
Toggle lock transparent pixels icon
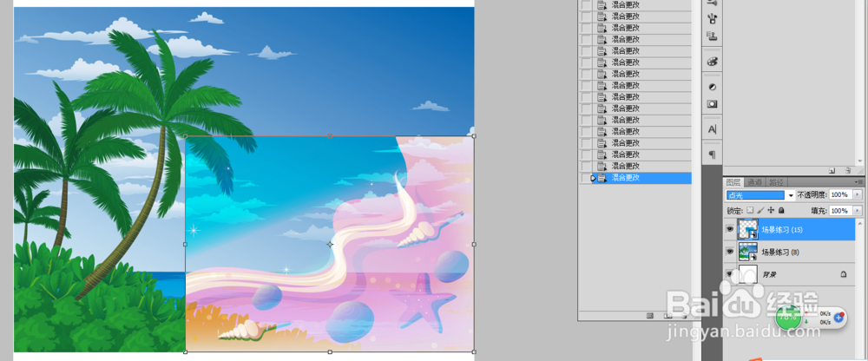[x=750, y=210]
